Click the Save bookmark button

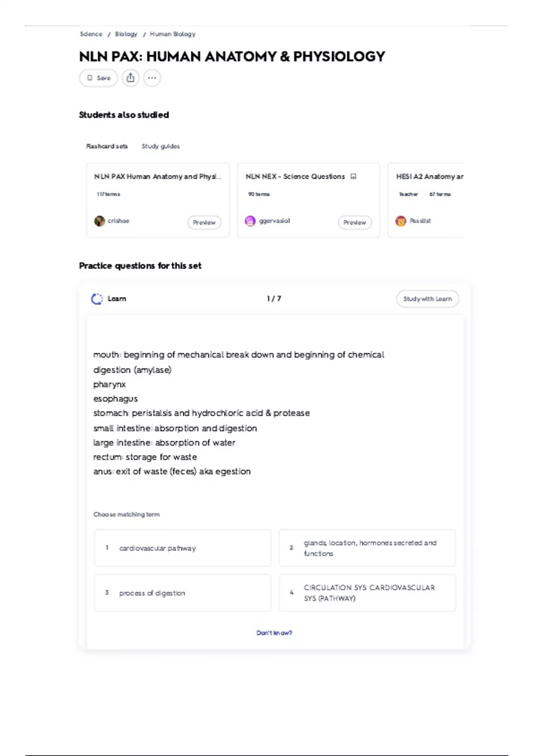[x=98, y=78]
